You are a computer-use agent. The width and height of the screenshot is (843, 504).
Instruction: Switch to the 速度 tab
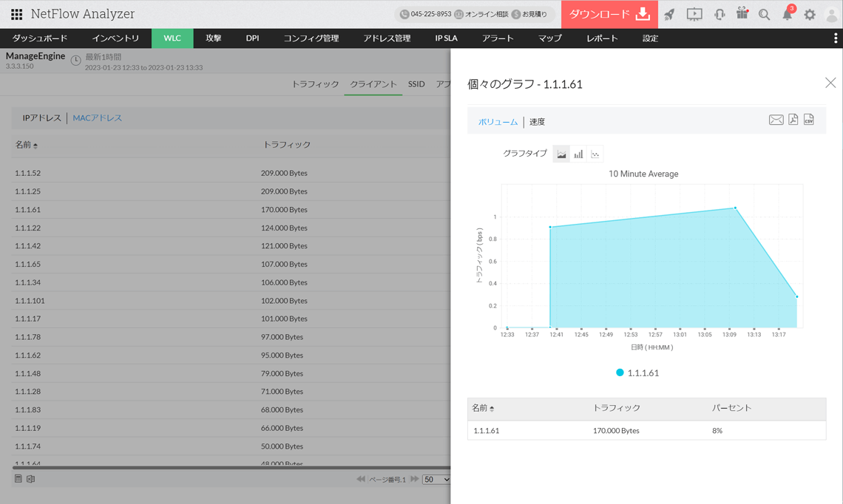(x=537, y=122)
